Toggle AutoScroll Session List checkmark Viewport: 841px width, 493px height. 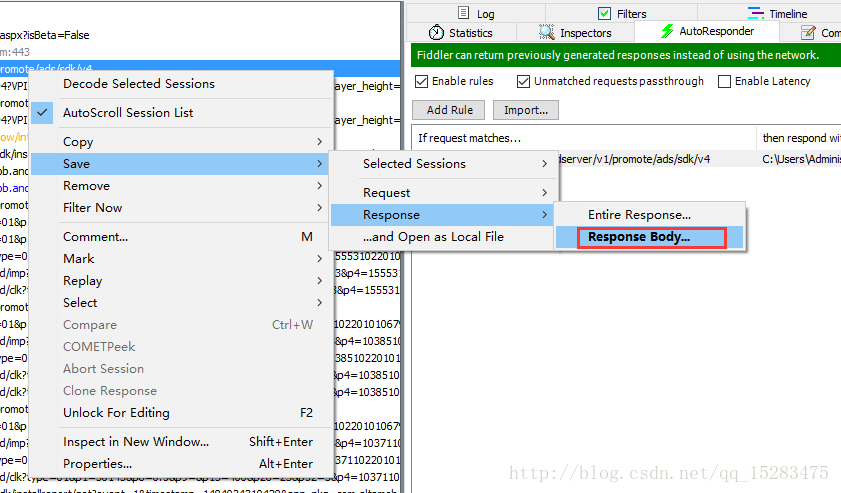[x=42, y=113]
